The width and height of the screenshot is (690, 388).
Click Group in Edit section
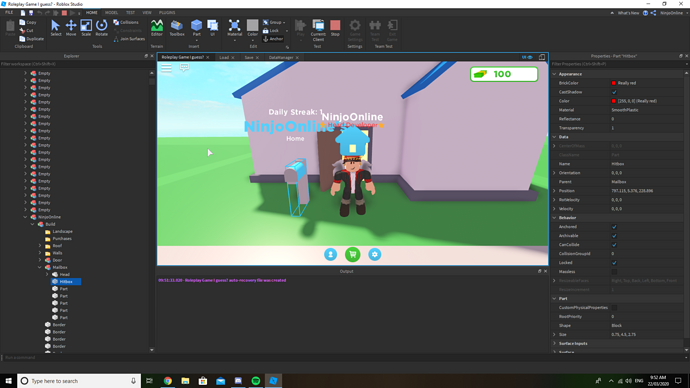pyautogui.click(x=273, y=22)
